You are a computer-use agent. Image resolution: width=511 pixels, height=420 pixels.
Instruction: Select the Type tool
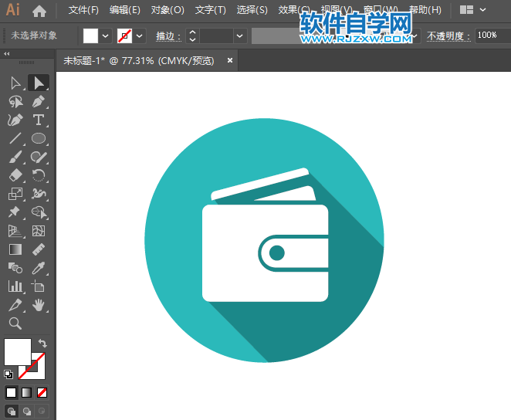pos(39,120)
